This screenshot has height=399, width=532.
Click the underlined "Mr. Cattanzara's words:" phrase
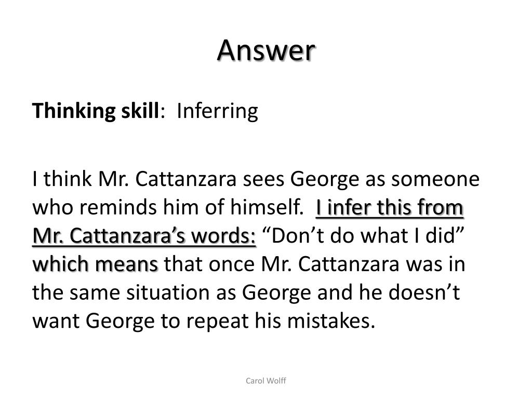pos(144,236)
